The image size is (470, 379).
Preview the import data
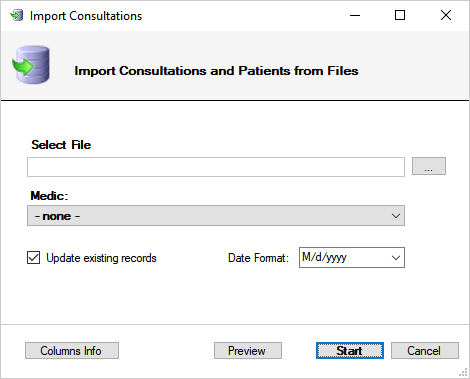[248, 351]
